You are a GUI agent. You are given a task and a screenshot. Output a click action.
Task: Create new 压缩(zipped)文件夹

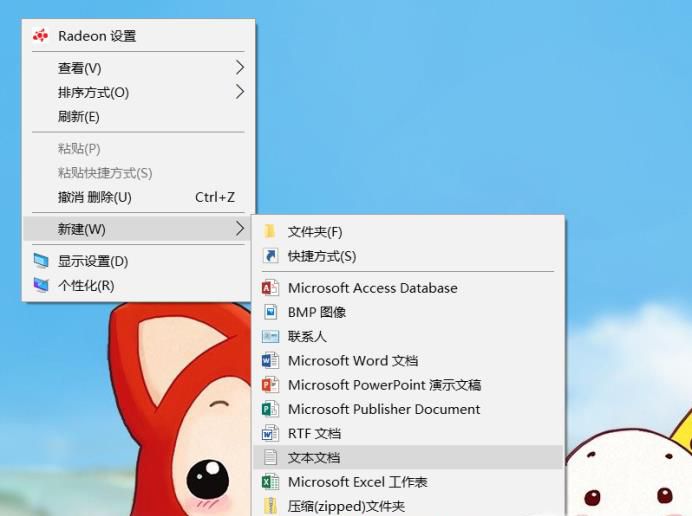click(409, 506)
